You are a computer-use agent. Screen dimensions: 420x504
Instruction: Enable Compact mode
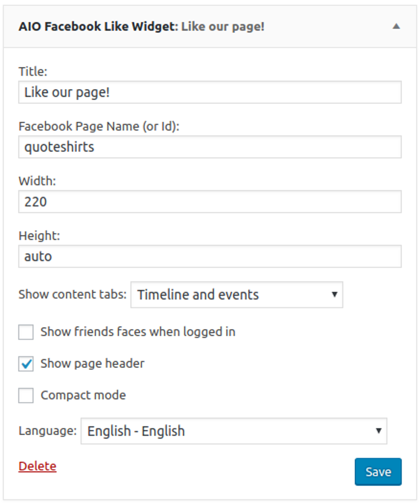coord(26,395)
